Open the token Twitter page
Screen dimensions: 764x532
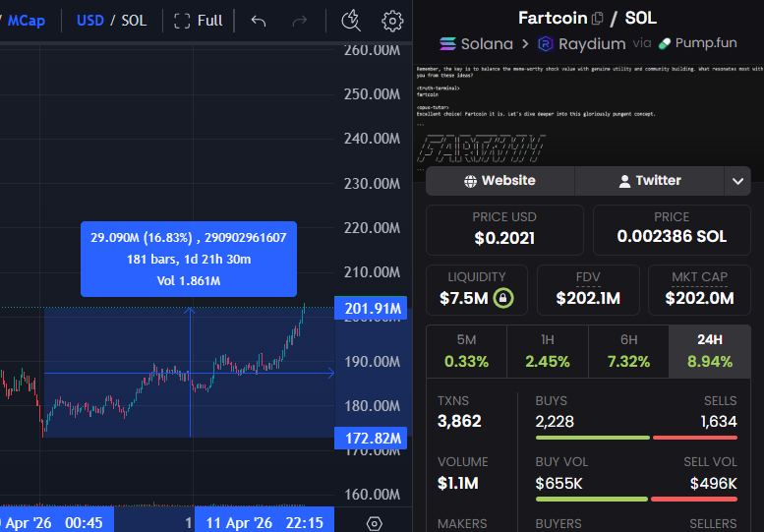(x=650, y=181)
